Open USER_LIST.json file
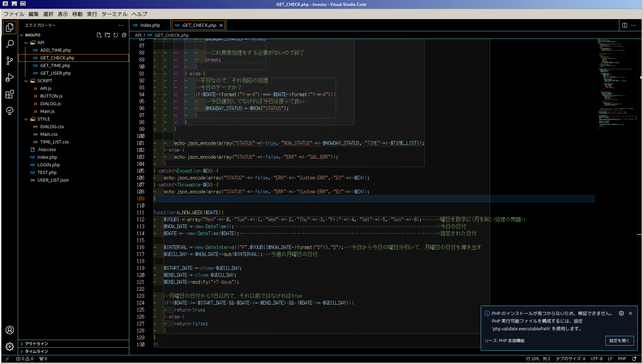The height and width of the screenshot is (364, 643). [x=74, y=180]
